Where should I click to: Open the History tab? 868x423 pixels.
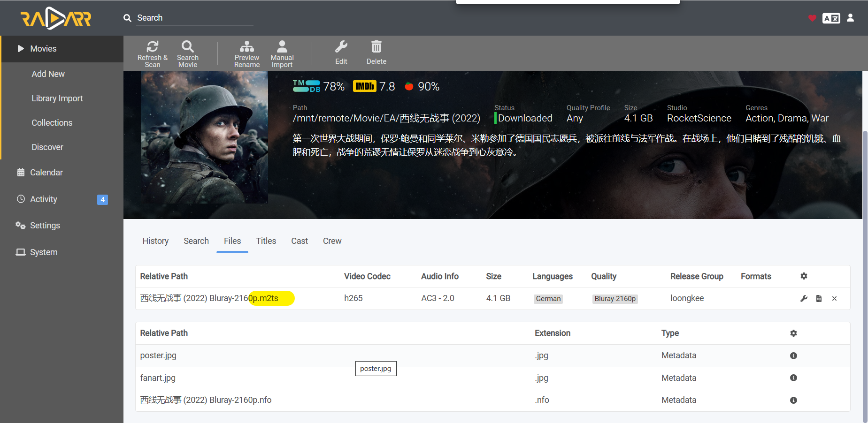[x=155, y=241]
